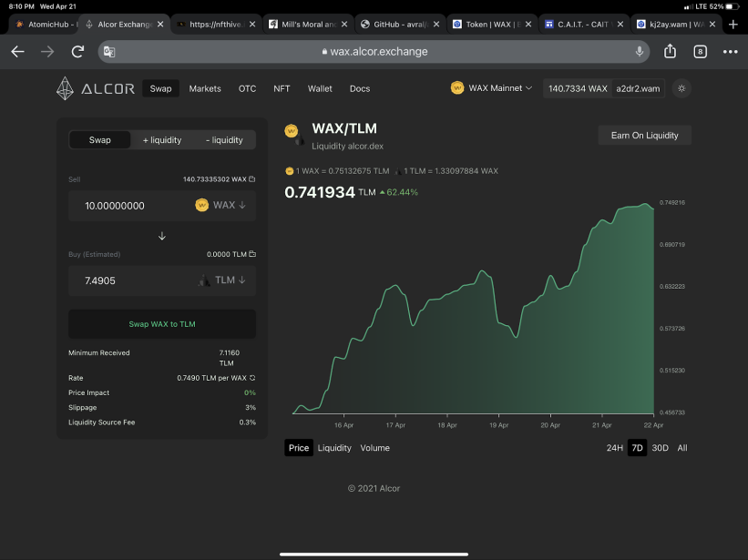Use TLM balance wallet icon
Screen dimensions: 748x560
click(252, 254)
